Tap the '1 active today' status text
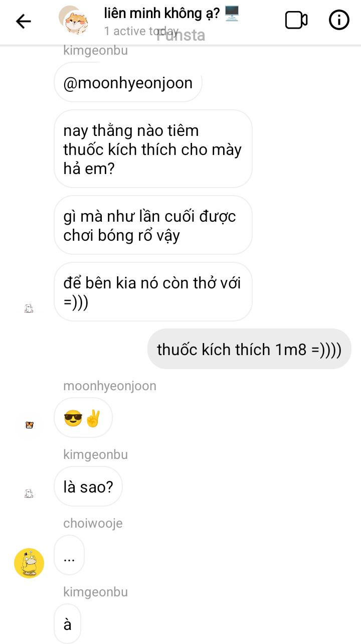 [141, 31]
